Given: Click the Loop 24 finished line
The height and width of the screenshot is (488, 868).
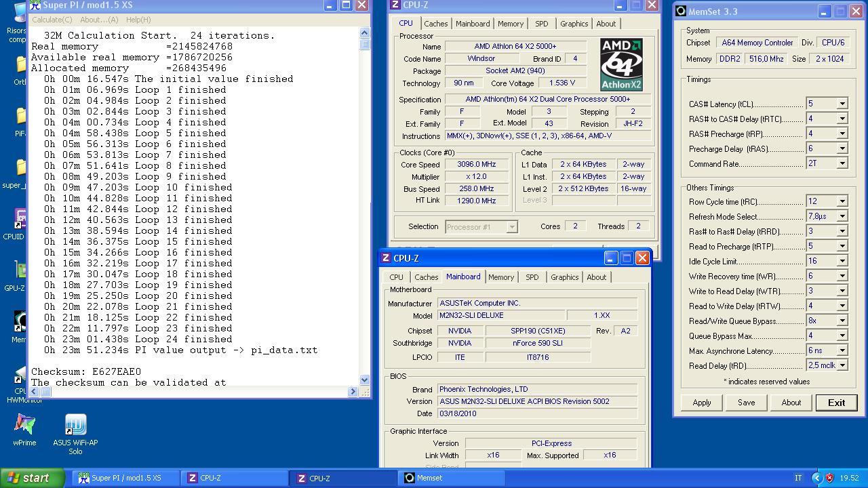Looking at the screenshot, I should coord(138,339).
